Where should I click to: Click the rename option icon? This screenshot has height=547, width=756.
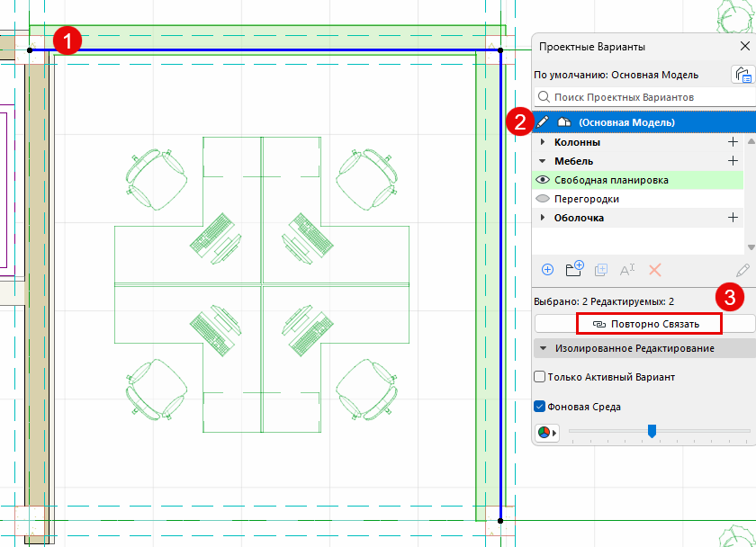[626, 269]
